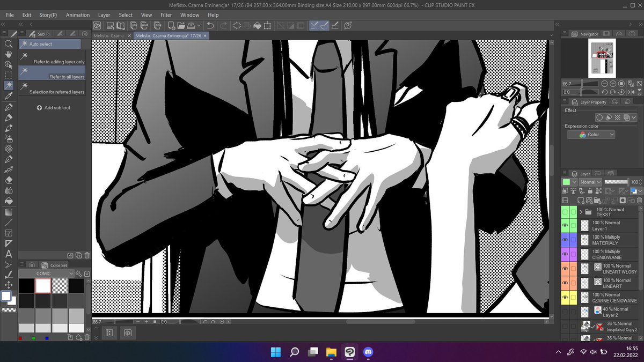Create a new raster layer
The image size is (644, 362).
[581, 200]
